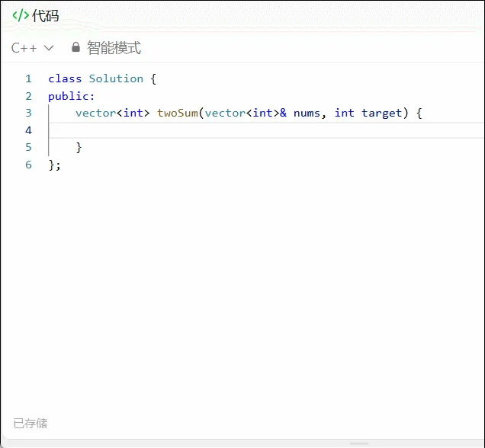Click the 已存储 saved status label

pos(31,424)
